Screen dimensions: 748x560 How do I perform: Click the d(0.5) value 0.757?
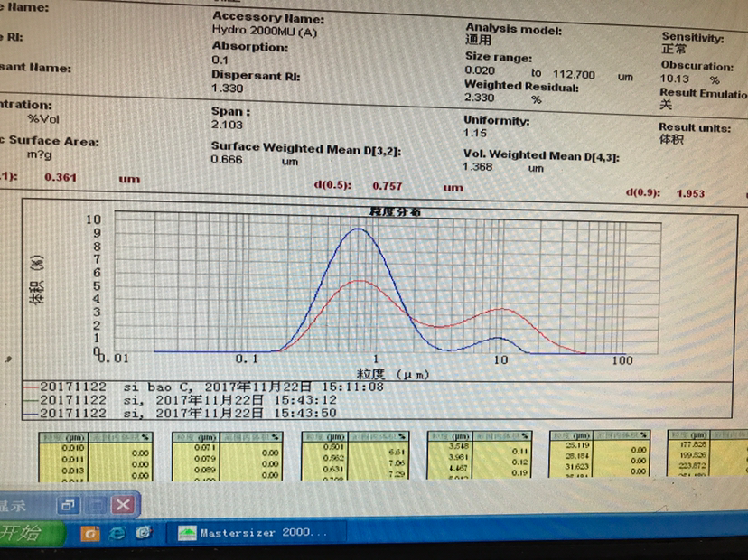387,186
